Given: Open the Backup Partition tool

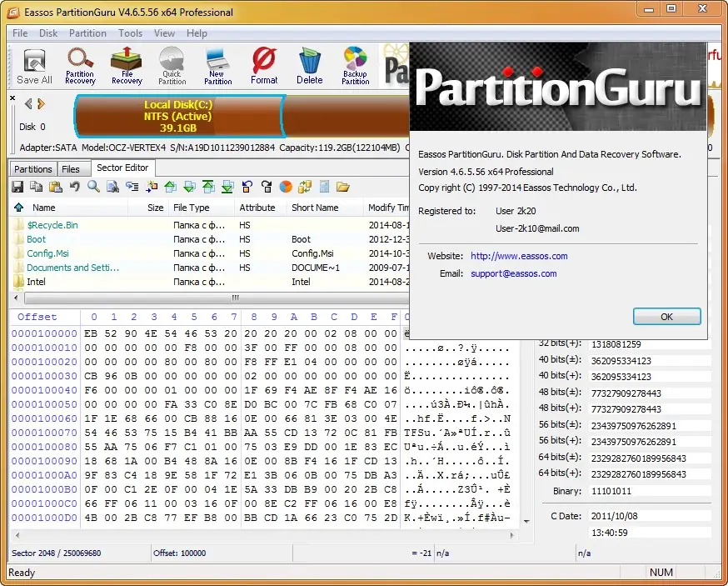Looking at the screenshot, I should tap(355, 67).
